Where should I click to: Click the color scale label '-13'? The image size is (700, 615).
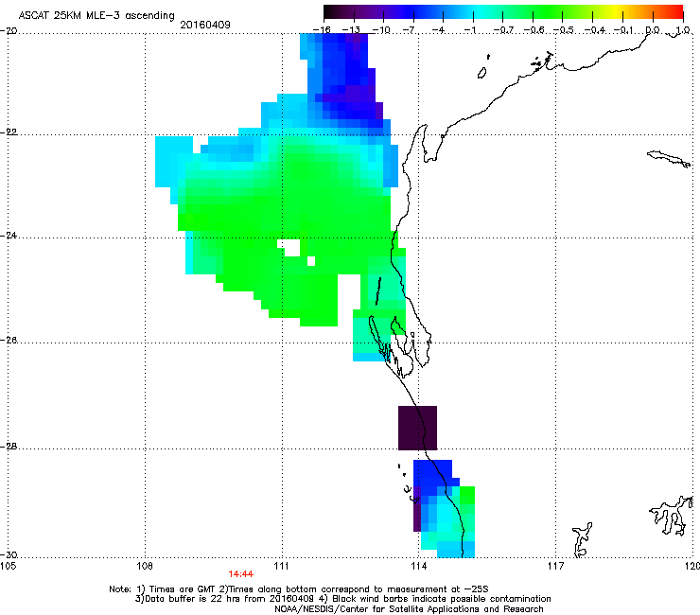pyautogui.click(x=351, y=30)
